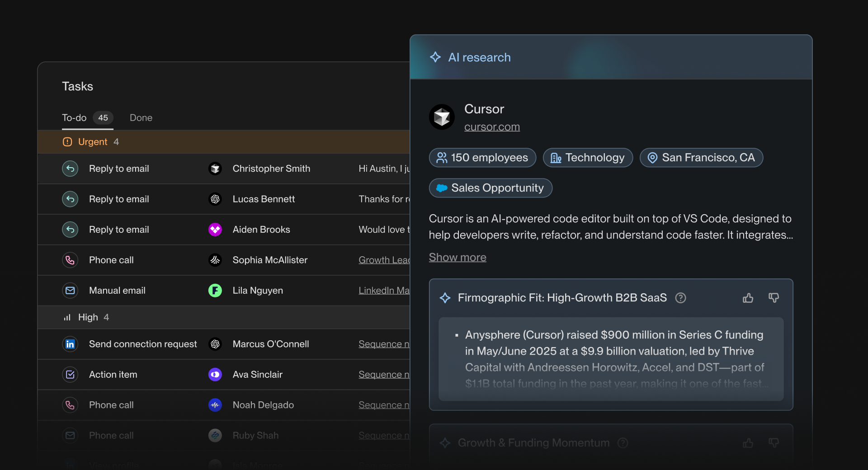
Task: Thumbs up the Firmographic Fit insight
Action: [748, 298]
